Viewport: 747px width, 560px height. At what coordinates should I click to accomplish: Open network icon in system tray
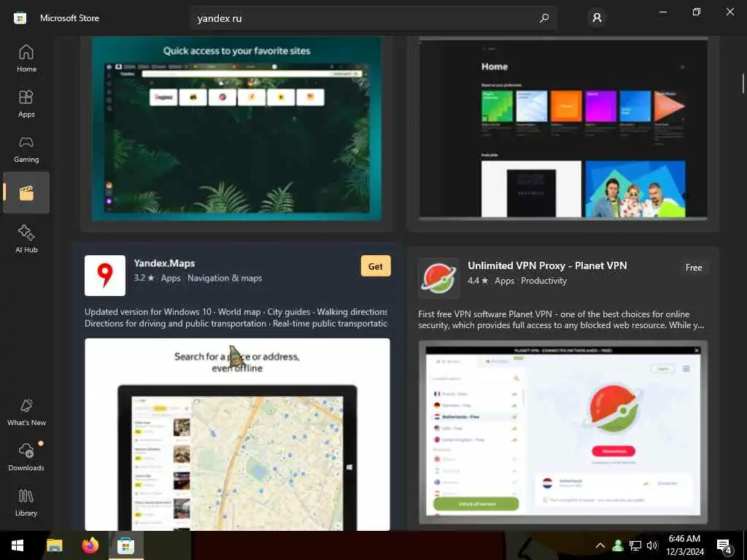[x=635, y=545]
